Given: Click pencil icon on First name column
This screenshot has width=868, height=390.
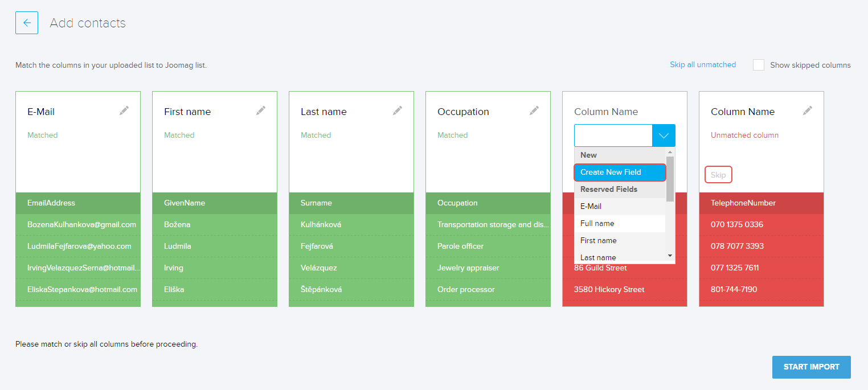Looking at the screenshot, I should 261,111.
